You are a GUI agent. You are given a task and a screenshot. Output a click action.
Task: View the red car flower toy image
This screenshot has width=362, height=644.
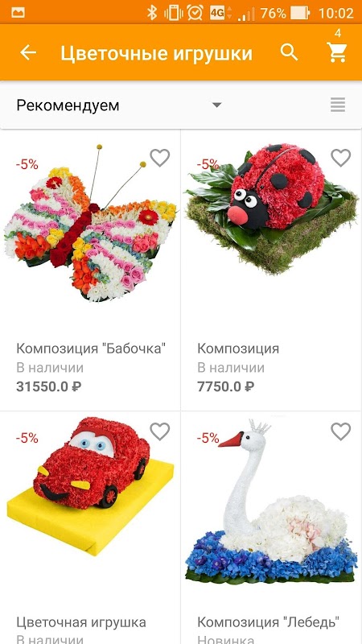click(90, 486)
